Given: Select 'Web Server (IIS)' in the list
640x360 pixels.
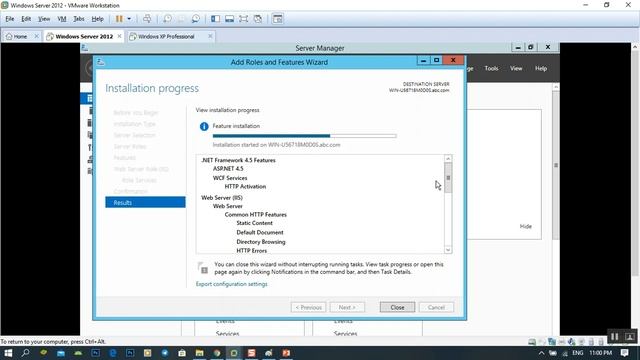Looking at the screenshot, I should pyautogui.click(x=222, y=198).
